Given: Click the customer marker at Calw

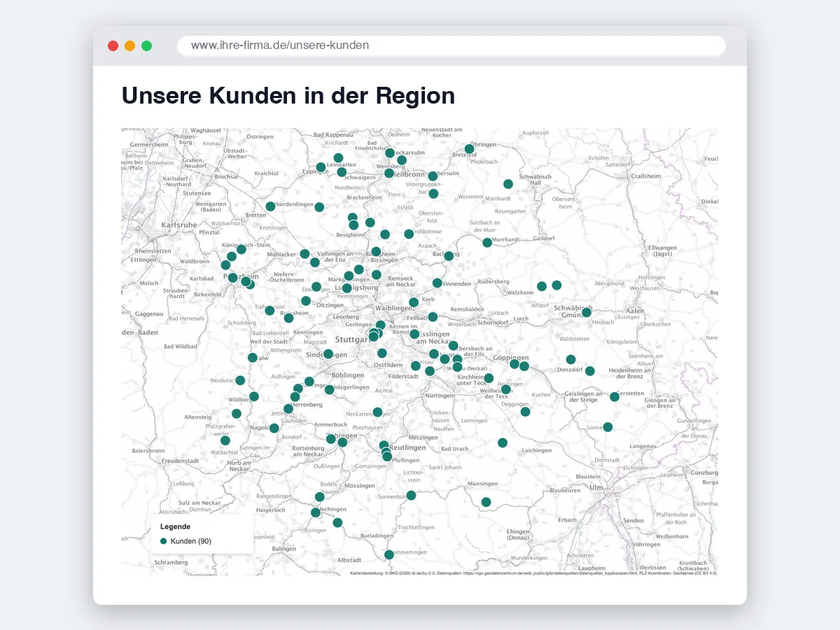Looking at the screenshot, I should click(252, 358).
